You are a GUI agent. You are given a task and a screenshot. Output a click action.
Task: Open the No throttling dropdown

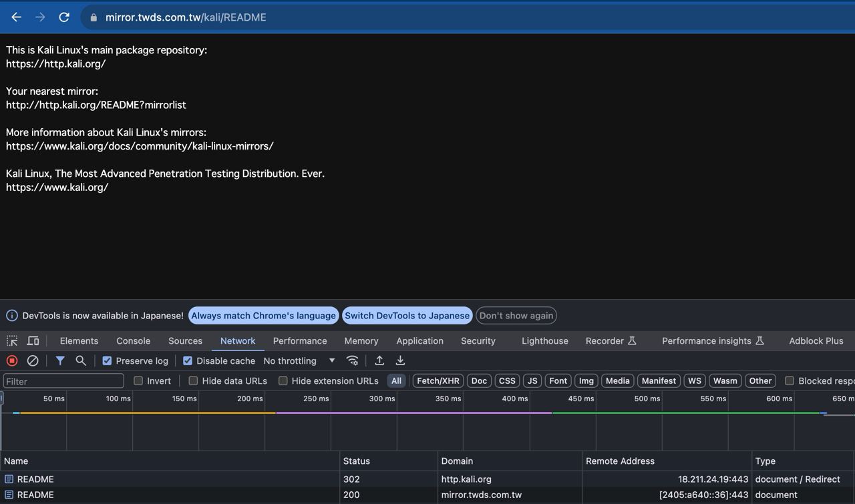pyautogui.click(x=299, y=360)
